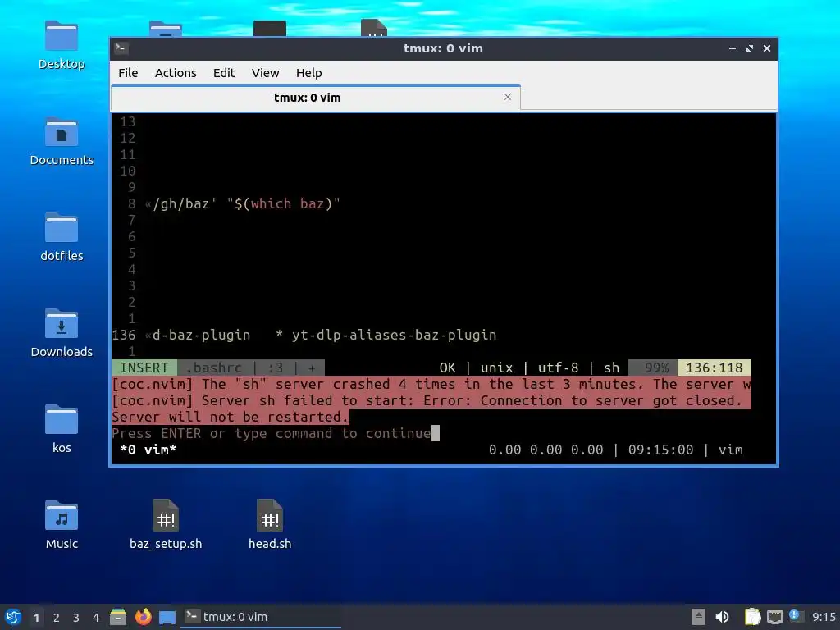Image resolution: width=840 pixels, height=630 pixels.
Task: Click the removable media eject tray icon
Action: tap(699, 617)
